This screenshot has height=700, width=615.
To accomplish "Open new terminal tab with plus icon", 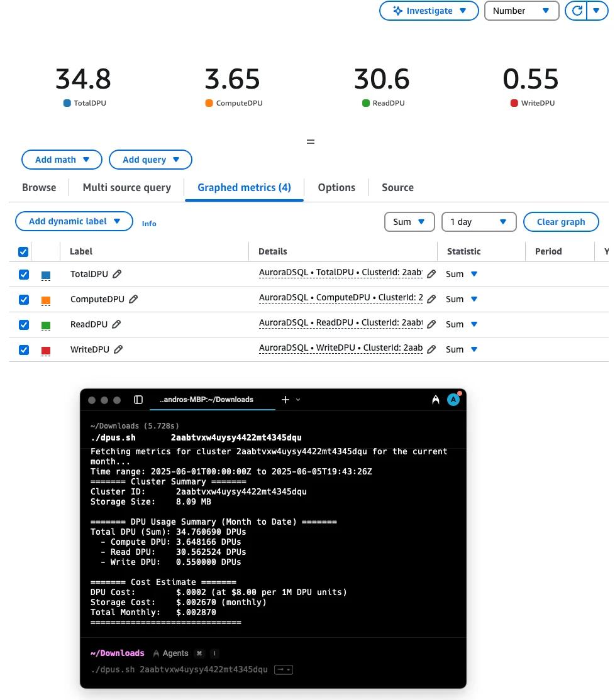I will click(x=285, y=400).
